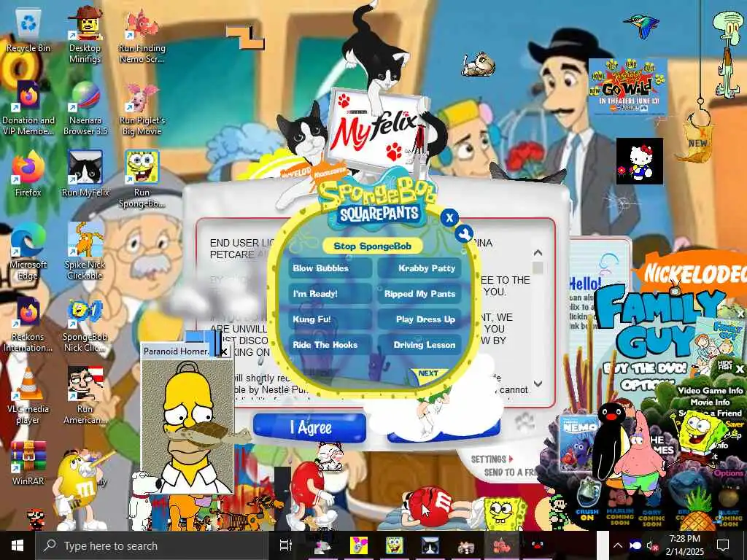Screen dimensions: 747x560
Task: Open the Firefox desktop shortcut
Action: pyautogui.click(x=28, y=174)
